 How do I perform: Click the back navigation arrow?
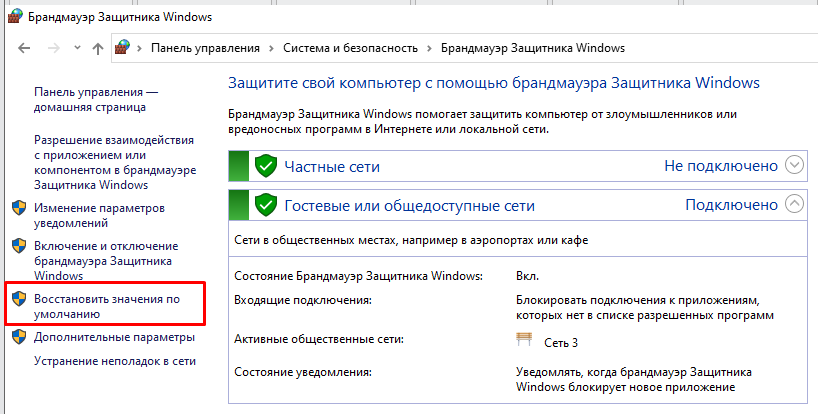[x=23, y=48]
